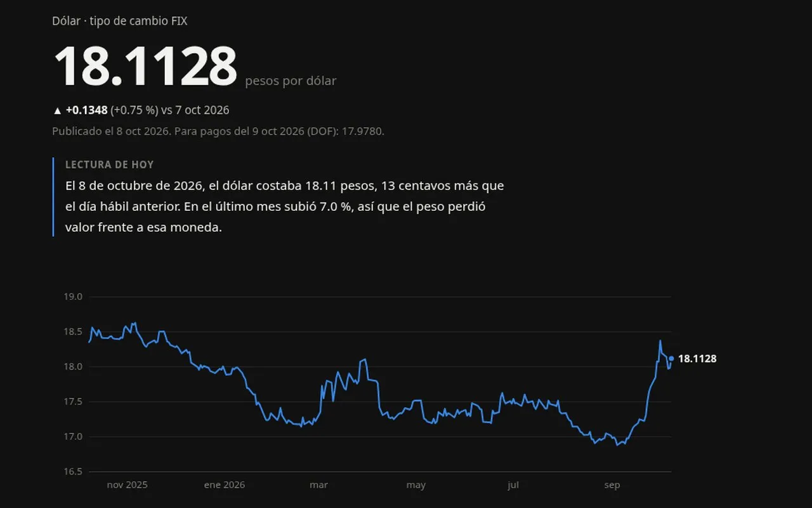Click the up-triangle change indicator

[57, 110]
